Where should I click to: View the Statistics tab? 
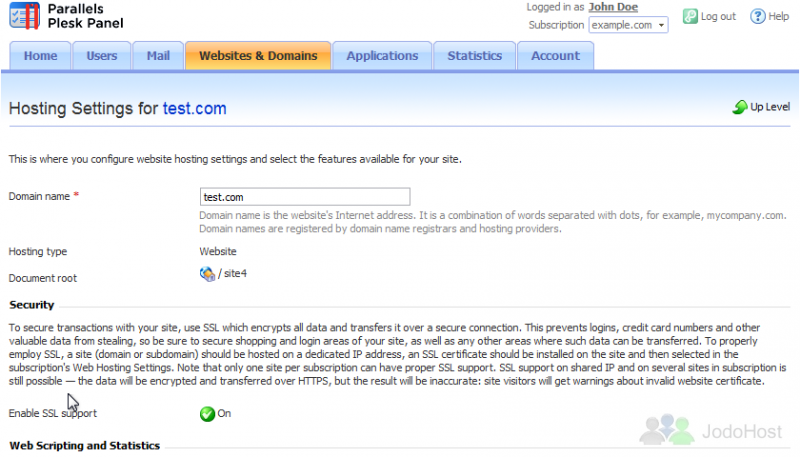coord(474,56)
